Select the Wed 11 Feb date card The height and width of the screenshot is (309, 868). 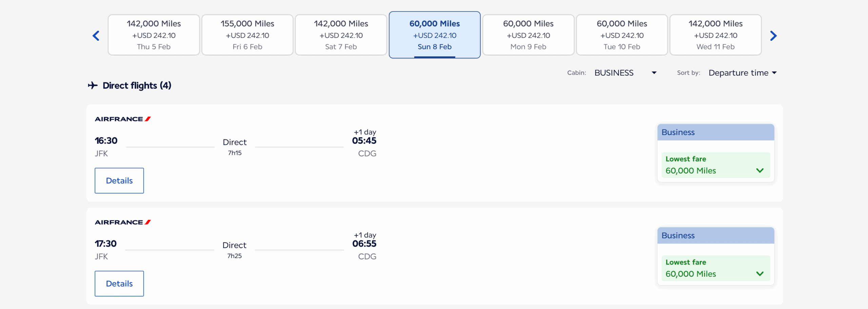[x=715, y=35]
